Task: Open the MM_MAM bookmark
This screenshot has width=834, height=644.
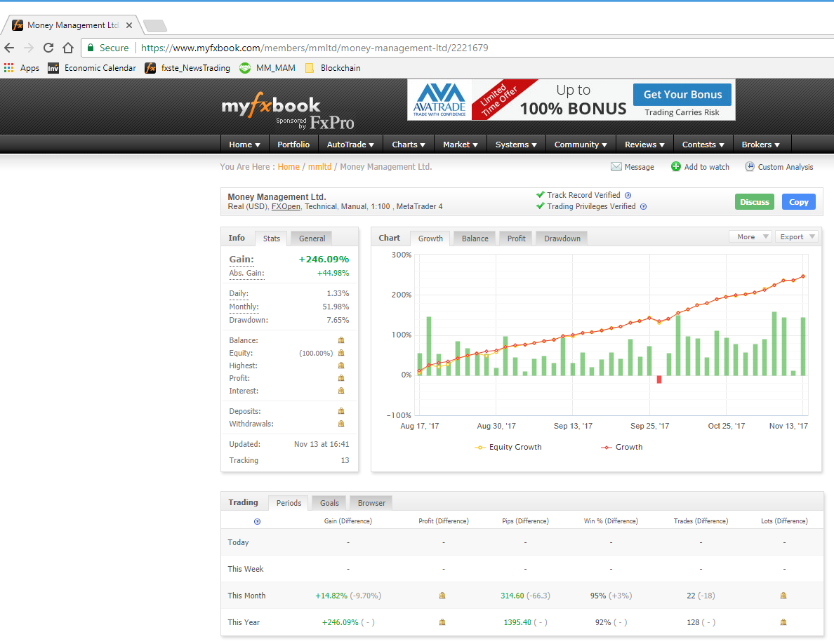Action: click(267, 68)
